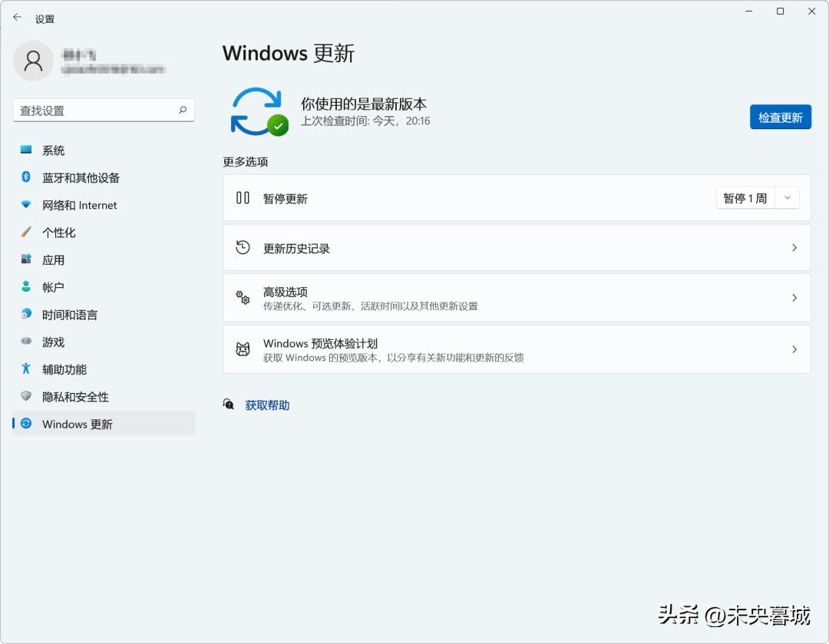
Task: Click the 个性化 paintbrush icon
Action: point(26,232)
